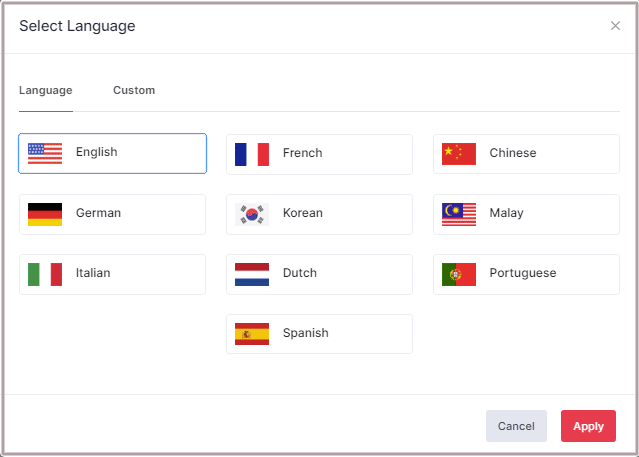639x457 pixels.
Task: Click the Italian flag icon
Action: click(x=45, y=274)
